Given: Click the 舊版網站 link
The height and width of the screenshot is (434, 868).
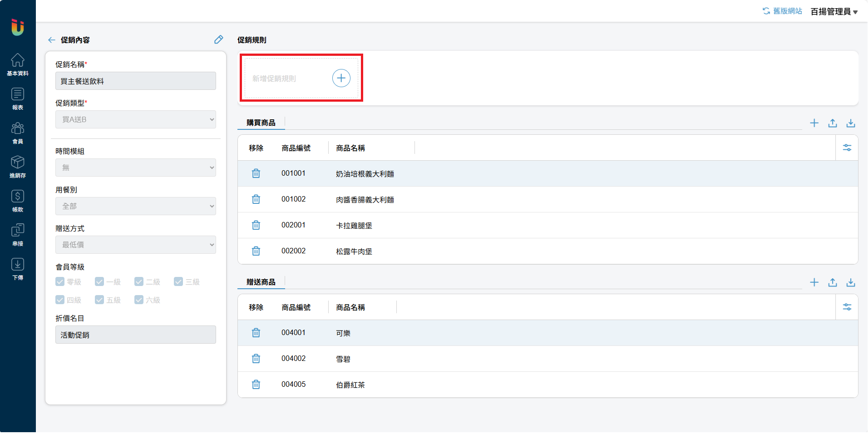Looking at the screenshot, I should 782,11.
